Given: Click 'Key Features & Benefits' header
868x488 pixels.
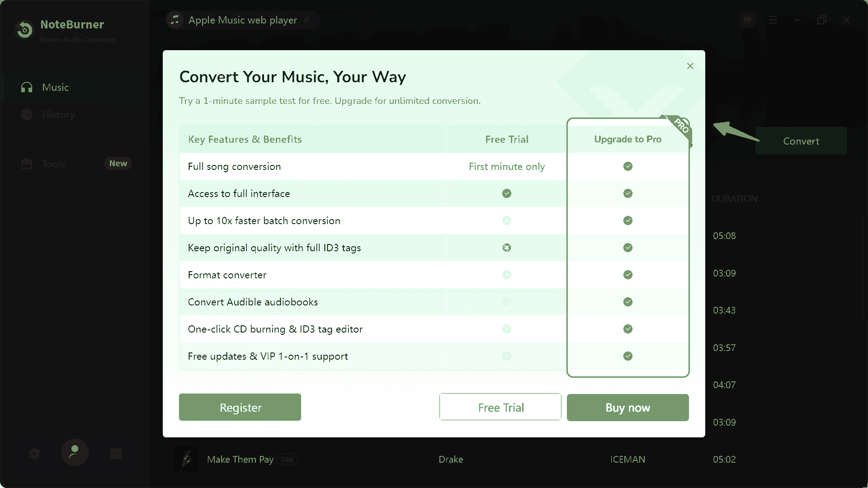Looking at the screenshot, I should (245, 139).
